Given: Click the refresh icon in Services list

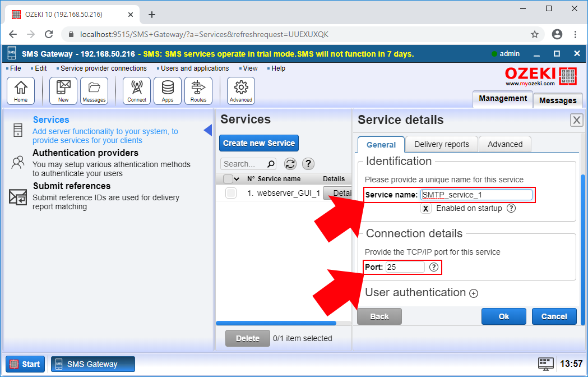Looking at the screenshot, I should pyautogui.click(x=290, y=164).
